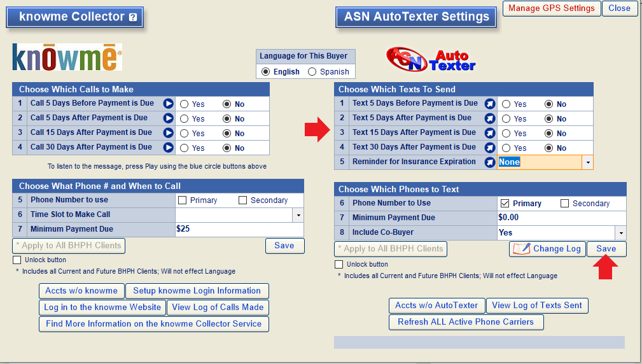Select English as buyer language
The width and height of the screenshot is (642, 364).
pyautogui.click(x=266, y=72)
